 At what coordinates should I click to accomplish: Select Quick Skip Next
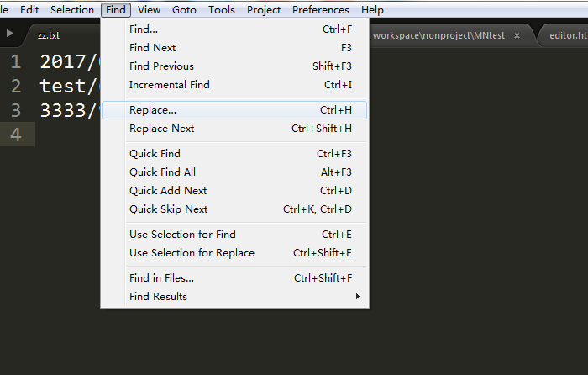click(x=234, y=209)
